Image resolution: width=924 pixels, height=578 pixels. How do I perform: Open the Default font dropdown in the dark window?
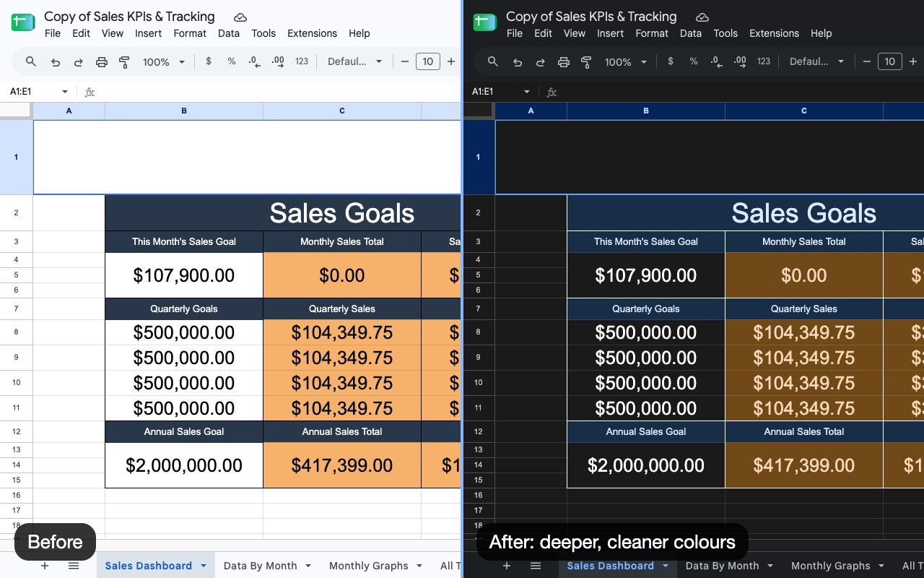816,62
